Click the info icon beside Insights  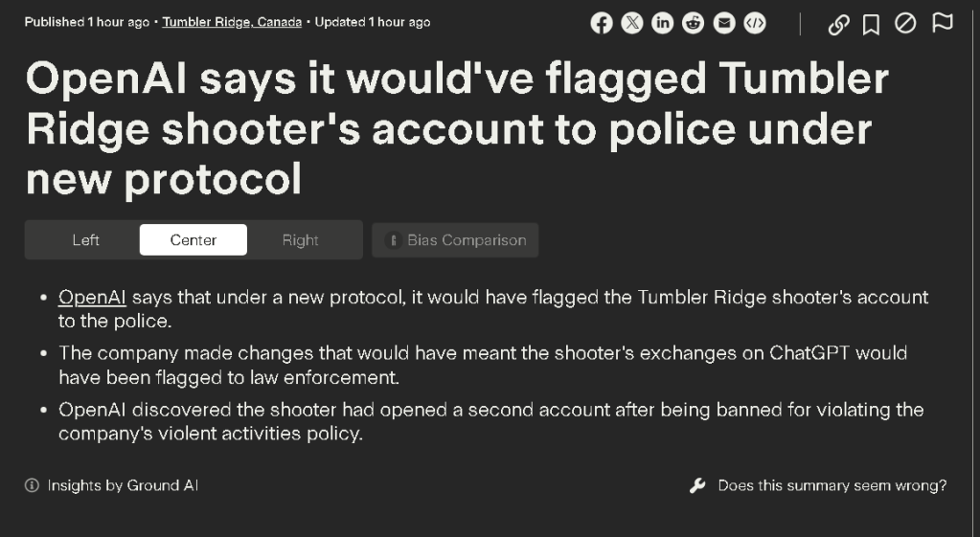(x=32, y=485)
